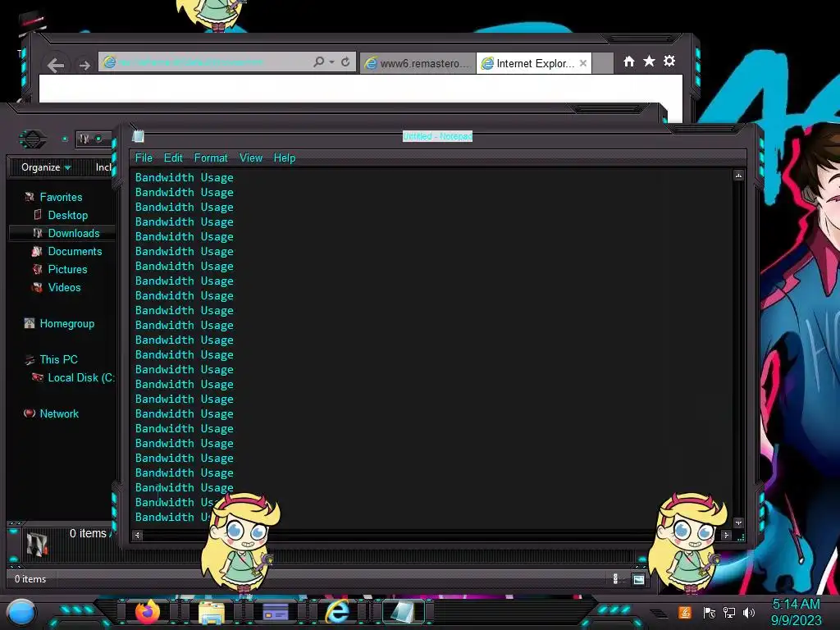Go back in Internet Explorer

(56, 66)
